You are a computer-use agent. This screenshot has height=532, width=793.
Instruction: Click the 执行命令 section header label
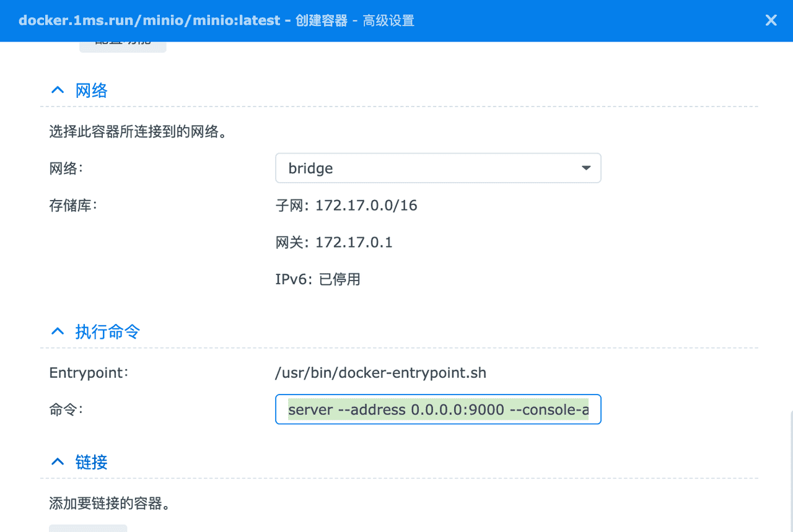coord(108,331)
